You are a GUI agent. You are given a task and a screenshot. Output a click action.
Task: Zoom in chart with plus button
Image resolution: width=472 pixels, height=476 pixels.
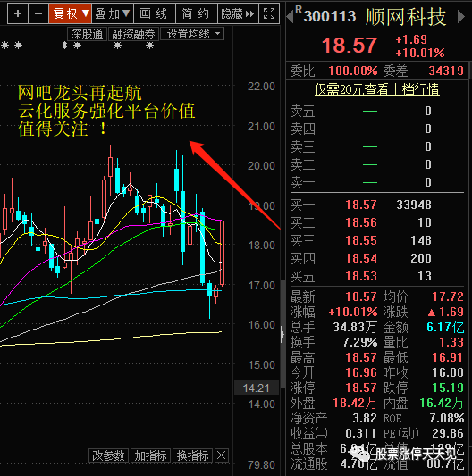(18, 13)
